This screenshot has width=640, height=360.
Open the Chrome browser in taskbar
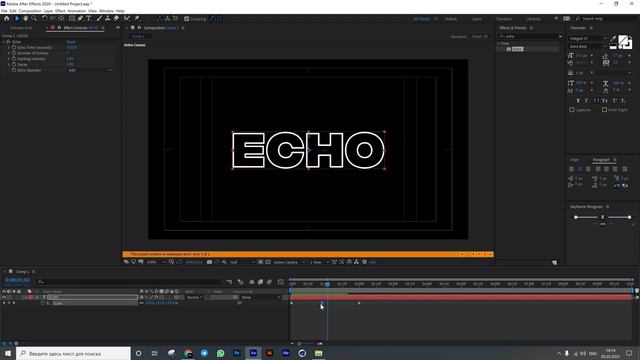tap(188, 353)
